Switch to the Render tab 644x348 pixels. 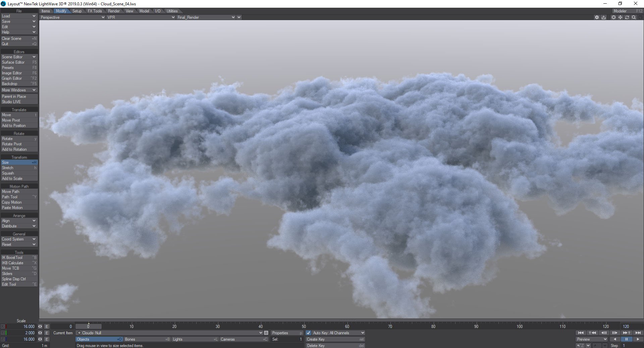coord(114,11)
